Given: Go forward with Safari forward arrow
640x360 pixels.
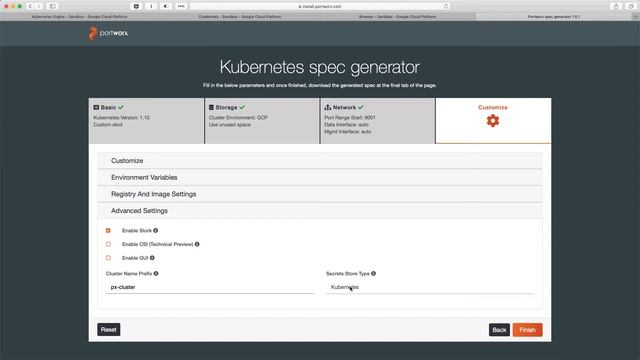Looking at the screenshot, I should click(x=39, y=6).
